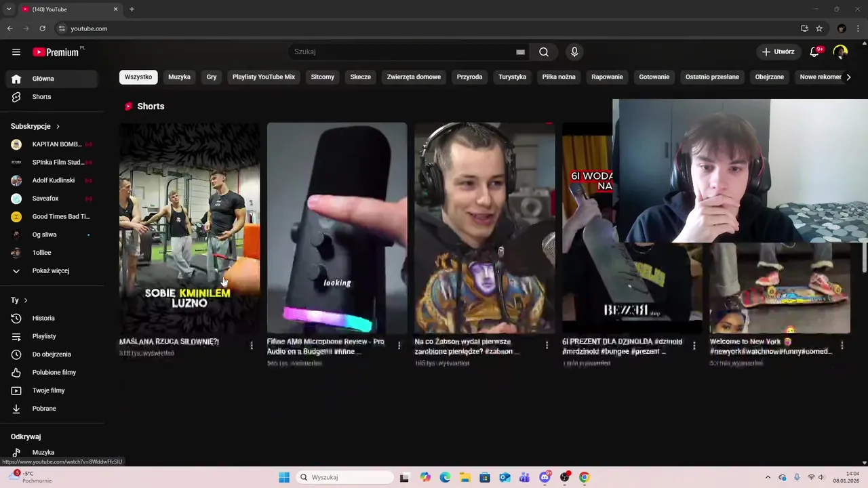The image size is (868, 488).
Task: Select Gry filter chip
Action: [212, 77]
